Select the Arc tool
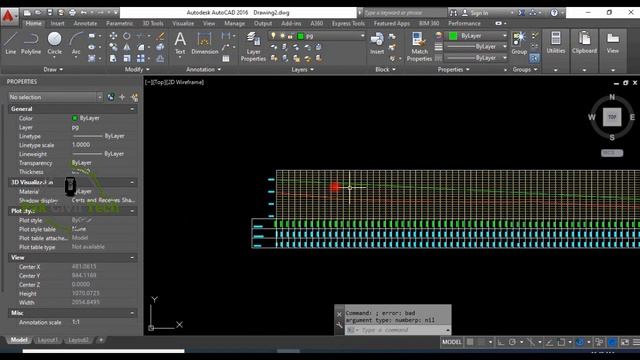The width and height of the screenshot is (640, 360). (76, 44)
